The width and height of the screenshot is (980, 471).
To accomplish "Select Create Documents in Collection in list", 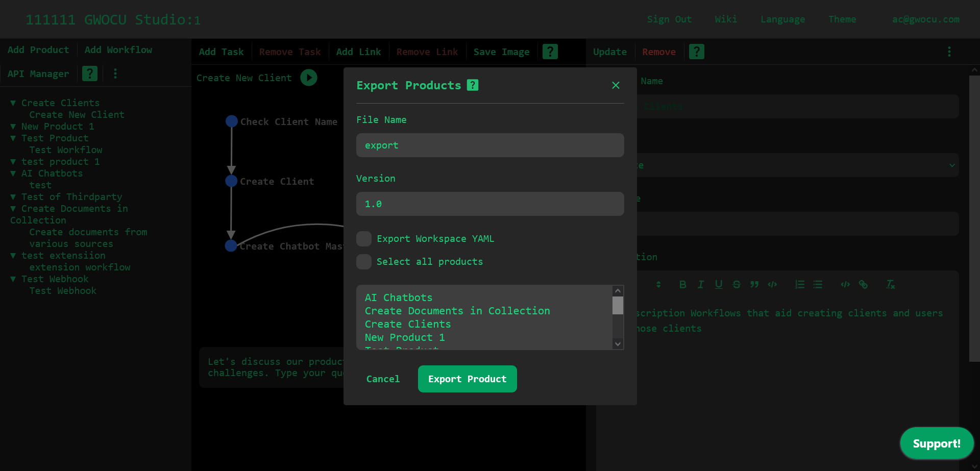I will pyautogui.click(x=457, y=311).
